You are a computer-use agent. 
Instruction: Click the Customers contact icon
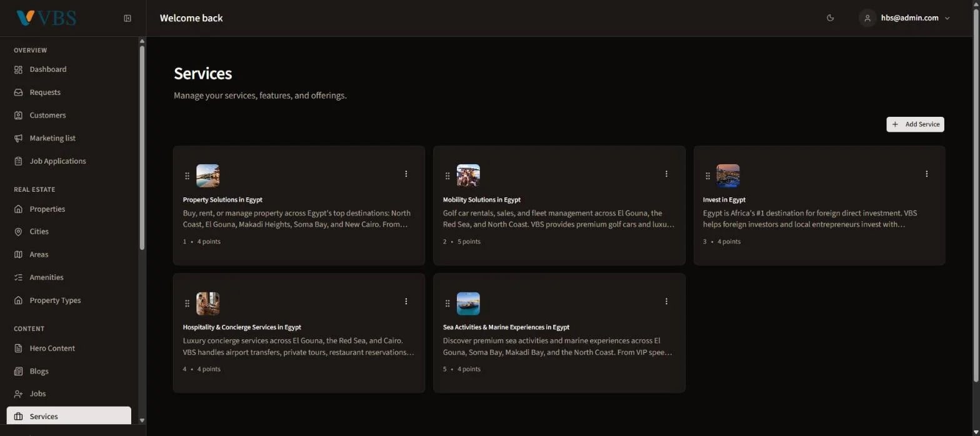18,115
